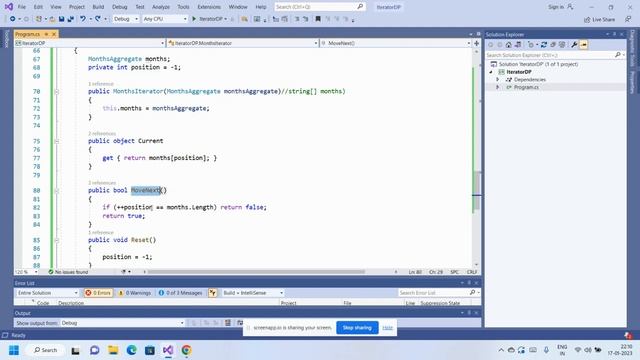The image size is (640, 360).
Task: Click the Windows Start button
Action: pyautogui.click(x=14, y=350)
